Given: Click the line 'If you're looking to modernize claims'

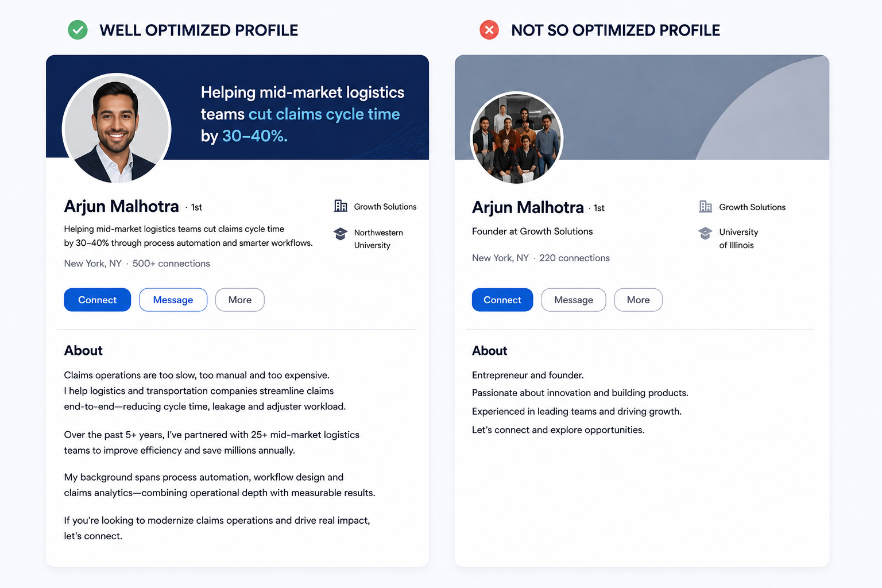Looking at the screenshot, I should (x=217, y=520).
